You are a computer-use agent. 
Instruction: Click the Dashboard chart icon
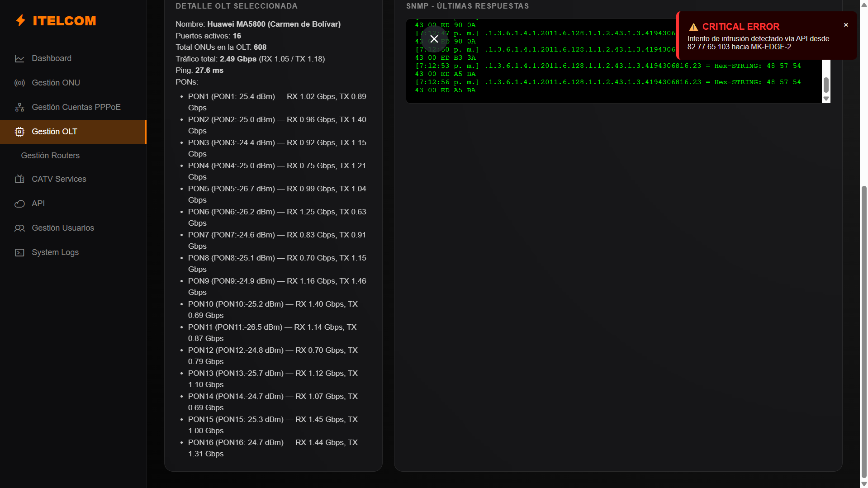click(x=19, y=58)
